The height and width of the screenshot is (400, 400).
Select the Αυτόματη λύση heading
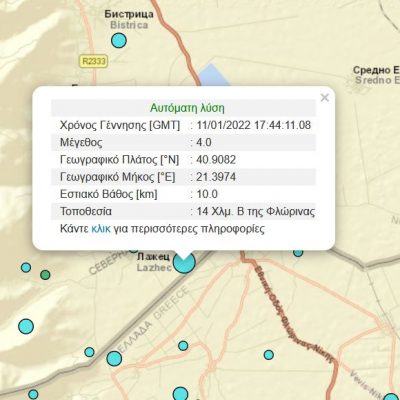[x=187, y=108]
